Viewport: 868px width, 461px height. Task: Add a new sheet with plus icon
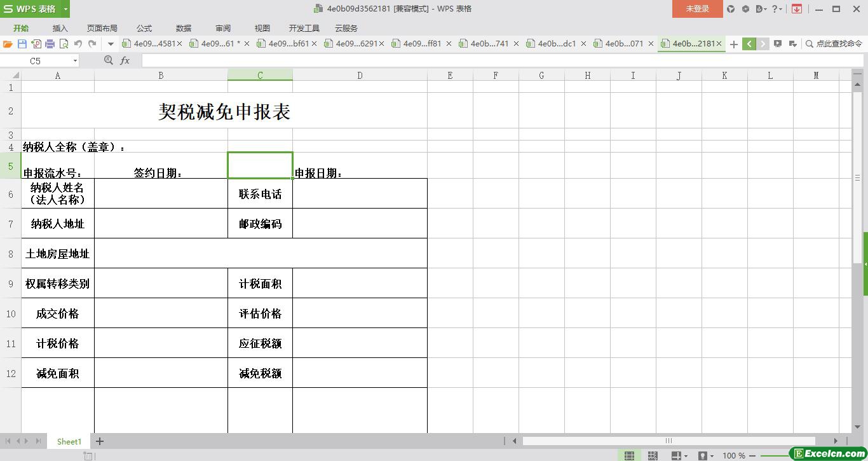pyautogui.click(x=100, y=441)
